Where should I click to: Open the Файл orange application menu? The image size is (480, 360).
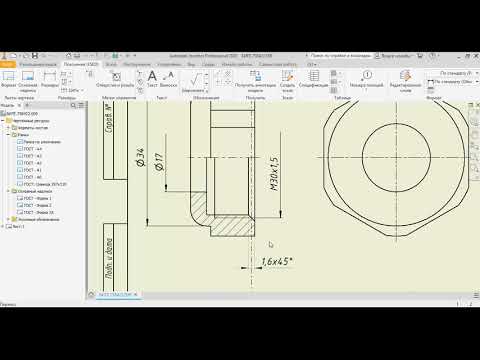tap(7, 64)
